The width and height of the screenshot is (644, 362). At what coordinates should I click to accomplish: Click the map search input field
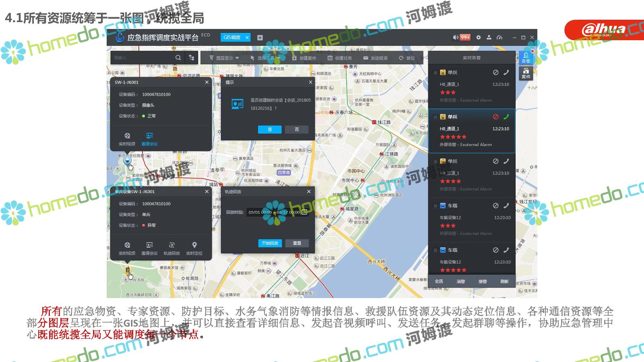143,58
